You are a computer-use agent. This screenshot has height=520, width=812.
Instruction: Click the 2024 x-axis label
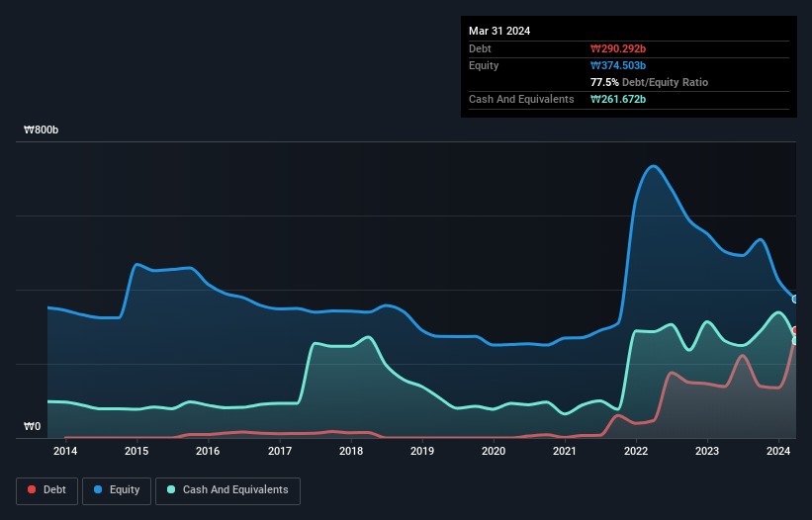pos(778,451)
